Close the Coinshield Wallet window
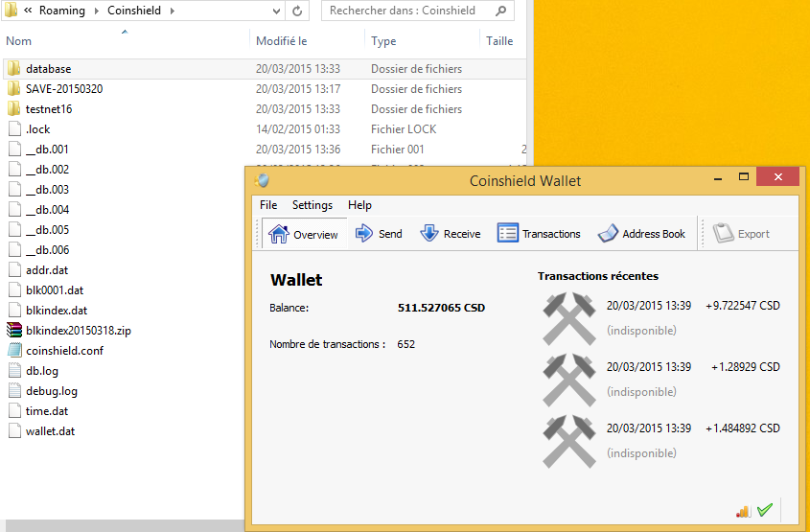 pos(778,177)
